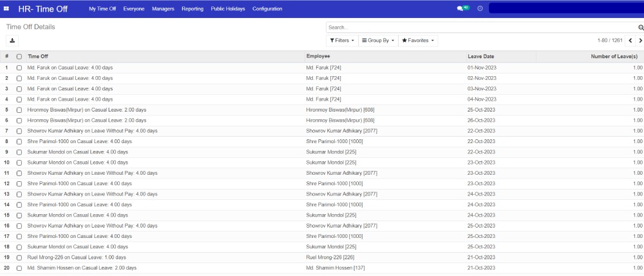Check the box for row 5
The height and width of the screenshot is (276, 644).
click(19, 110)
